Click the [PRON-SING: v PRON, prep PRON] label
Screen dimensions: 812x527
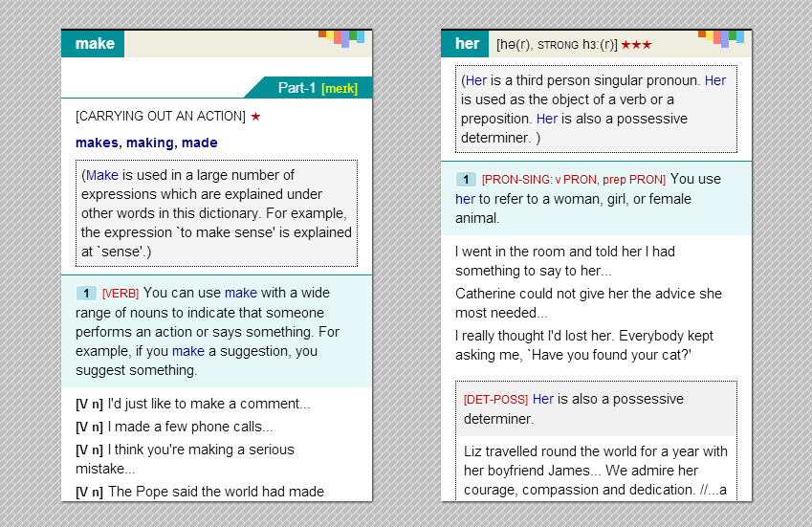point(574,180)
